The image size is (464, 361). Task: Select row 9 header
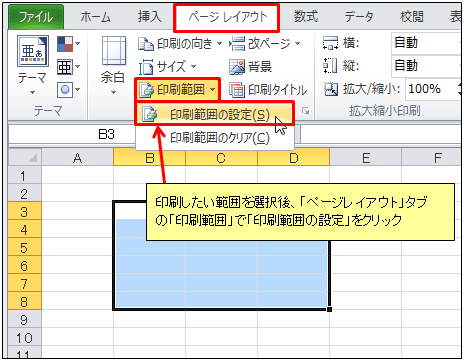coord(25,319)
